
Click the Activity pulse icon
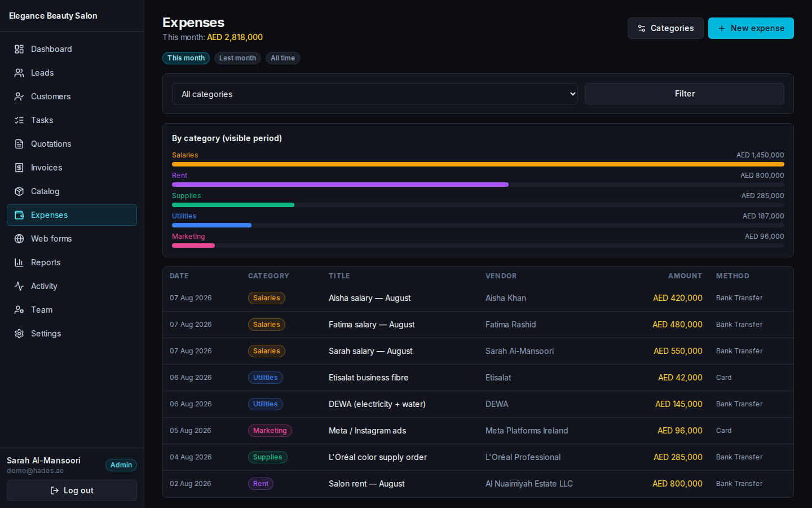click(x=19, y=286)
